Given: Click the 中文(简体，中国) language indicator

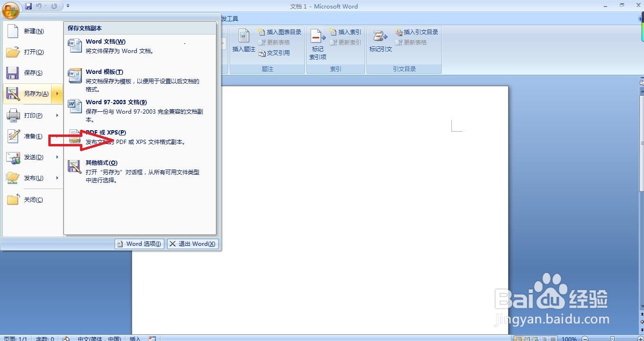Looking at the screenshot, I should point(99,339).
